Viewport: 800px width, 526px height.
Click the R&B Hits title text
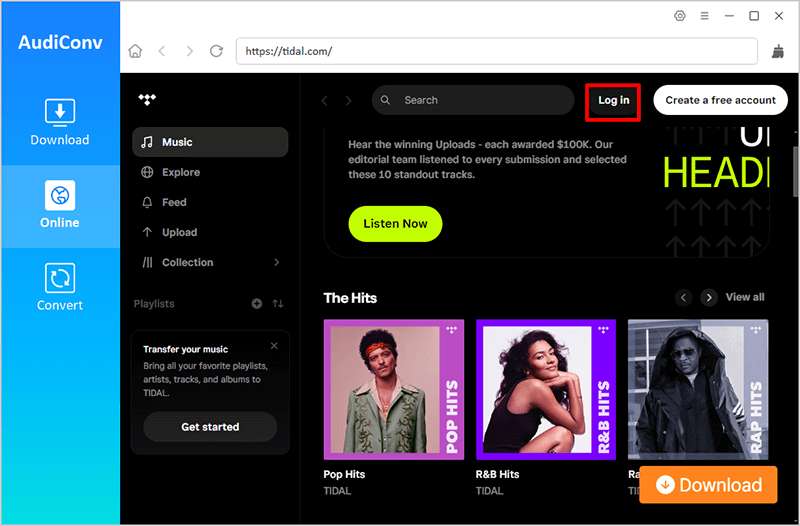497,474
